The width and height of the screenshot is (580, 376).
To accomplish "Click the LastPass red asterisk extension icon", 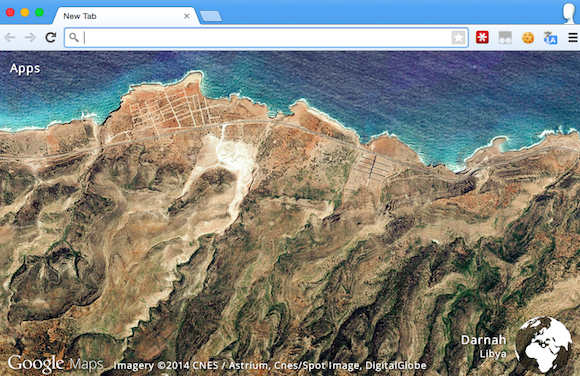I will pos(482,37).
